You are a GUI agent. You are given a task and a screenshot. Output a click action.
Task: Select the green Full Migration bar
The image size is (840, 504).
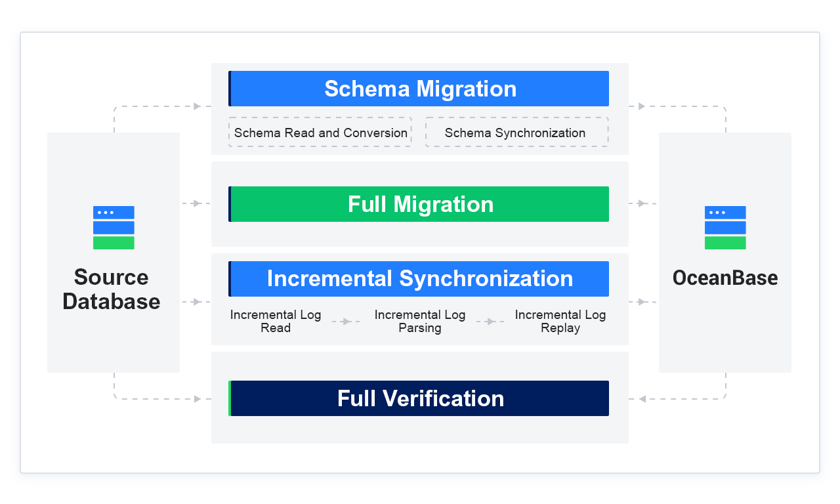(419, 204)
